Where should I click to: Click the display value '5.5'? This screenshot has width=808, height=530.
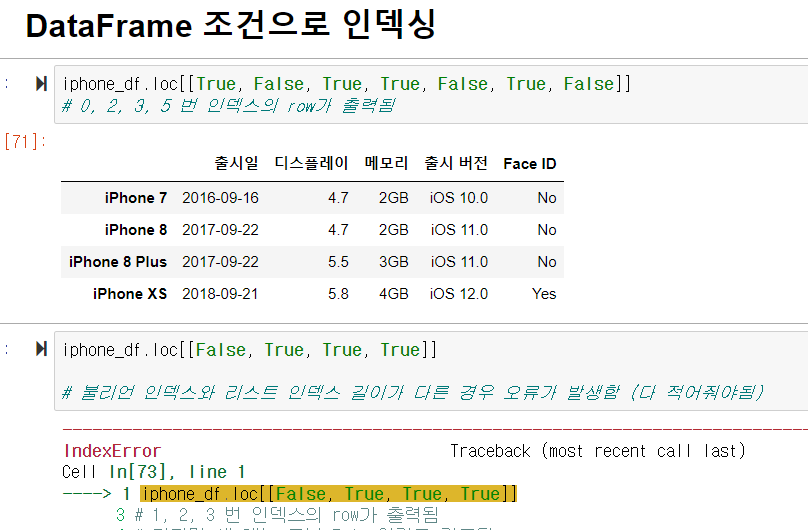click(x=338, y=262)
